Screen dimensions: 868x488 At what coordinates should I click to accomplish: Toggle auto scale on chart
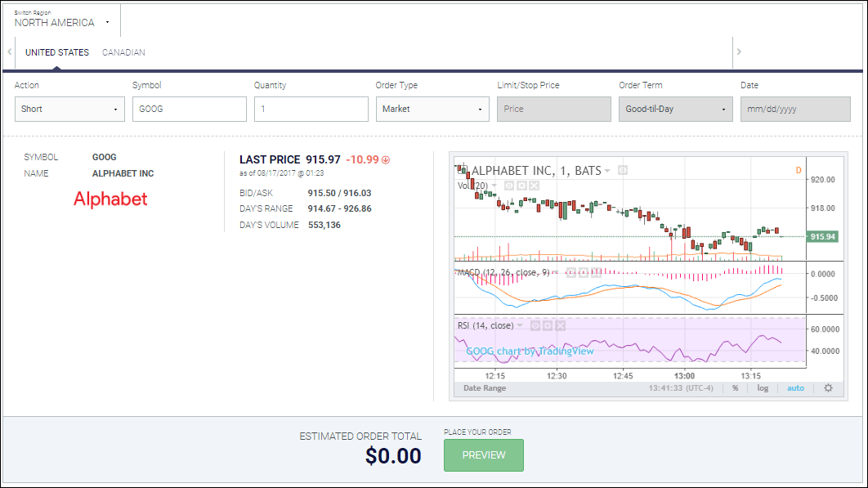795,387
